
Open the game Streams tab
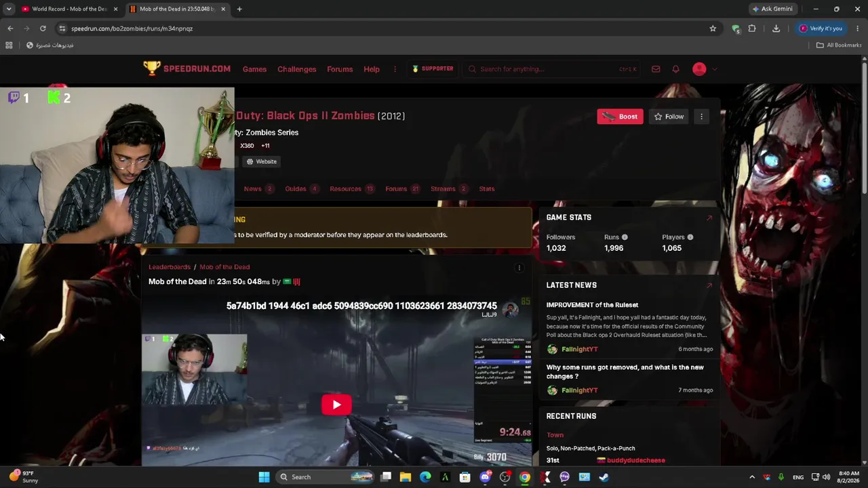click(450, 189)
